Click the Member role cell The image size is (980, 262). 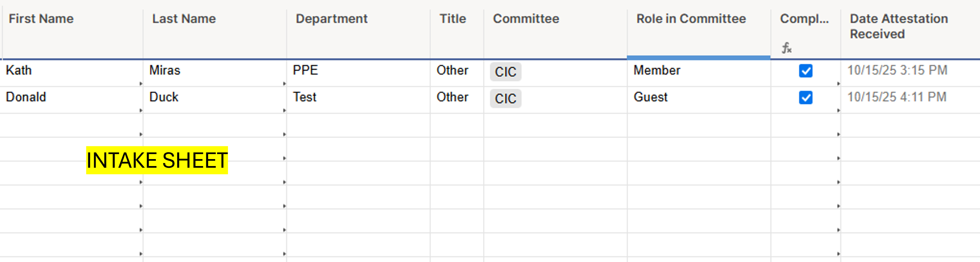click(x=657, y=70)
